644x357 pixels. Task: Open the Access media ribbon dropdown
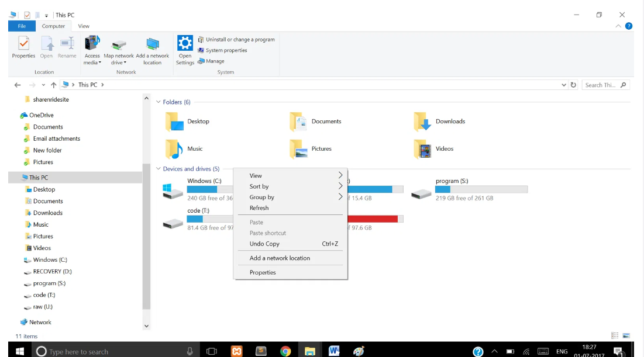(92, 51)
